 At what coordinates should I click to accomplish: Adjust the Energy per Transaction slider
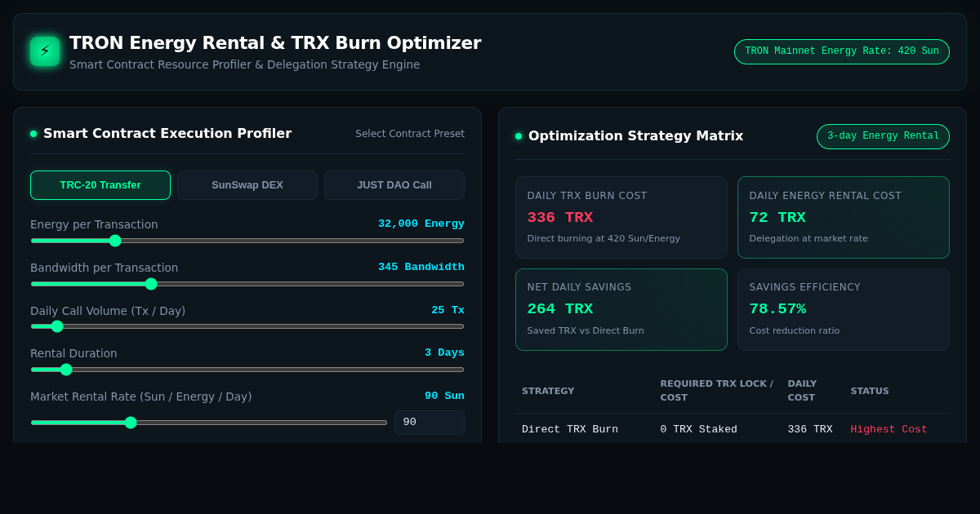[247, 241]
